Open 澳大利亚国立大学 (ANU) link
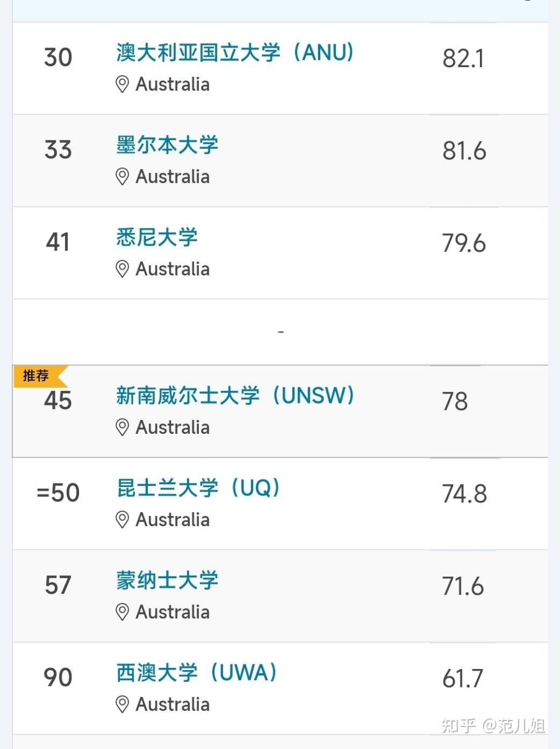Image resolution: width=560 pixels, height=749 pixels. click(235, 53)
